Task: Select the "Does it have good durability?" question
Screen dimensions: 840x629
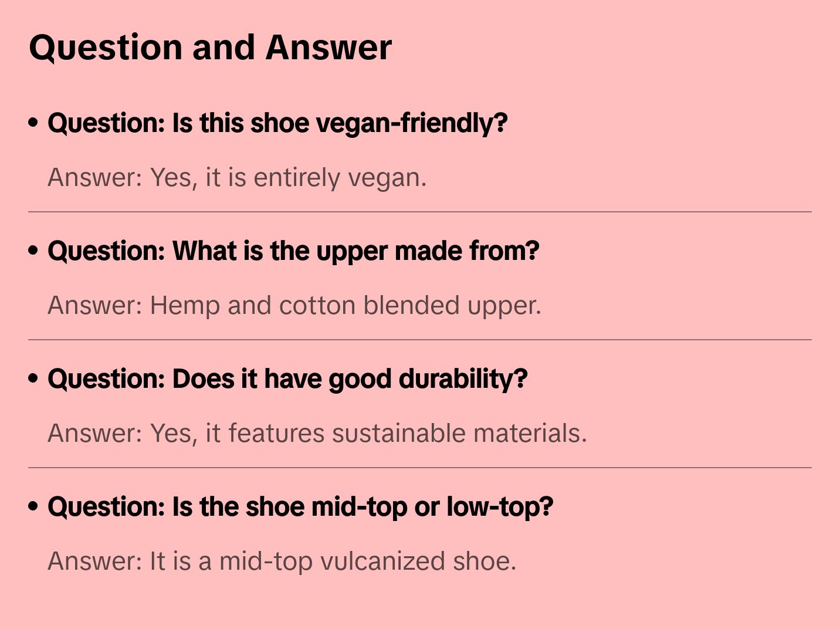Action: (287, 379)
